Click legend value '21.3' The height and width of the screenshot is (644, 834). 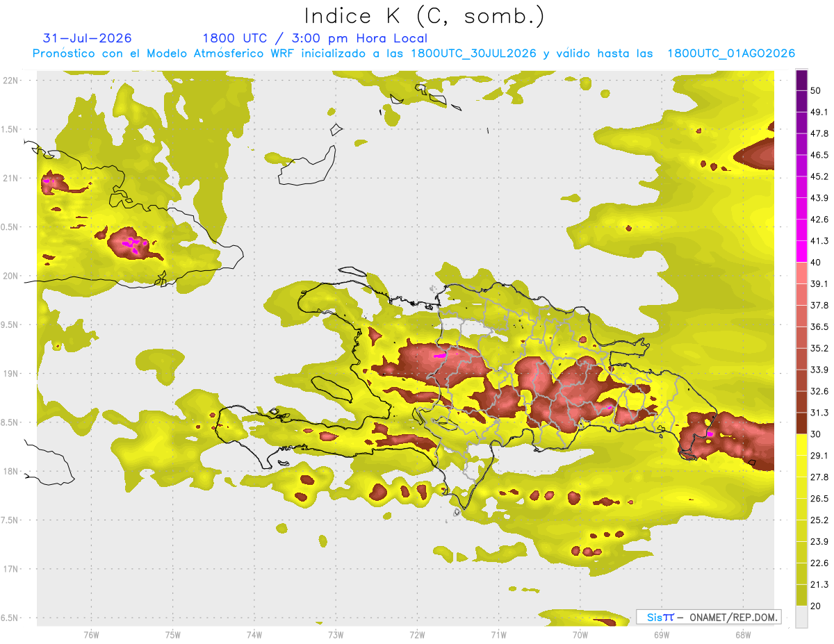tap(819, 585)
